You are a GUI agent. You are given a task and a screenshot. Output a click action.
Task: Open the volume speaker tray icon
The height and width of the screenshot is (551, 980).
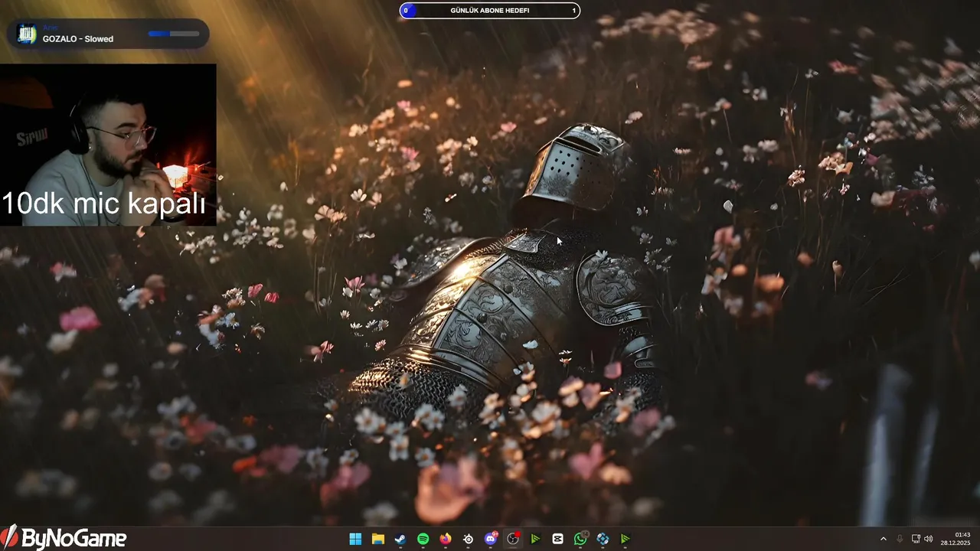click(929, 539)
